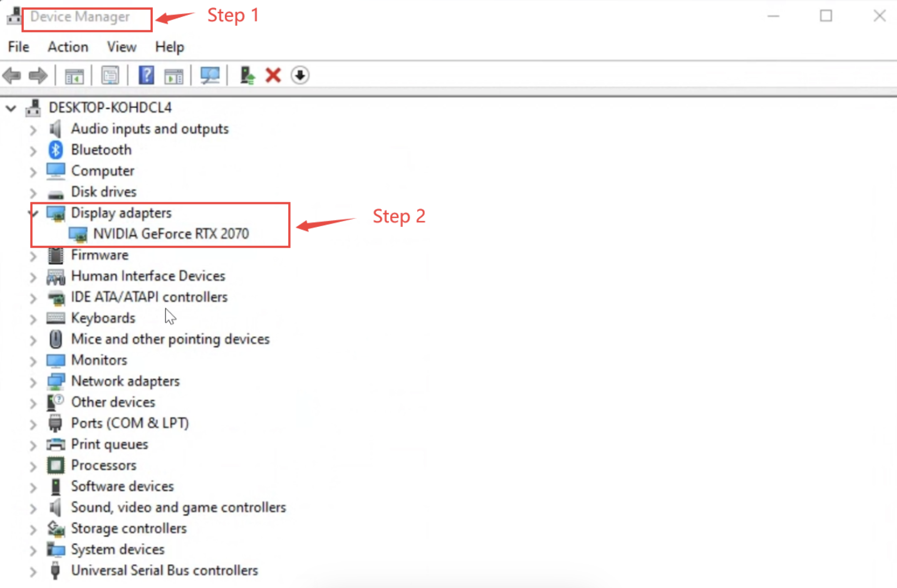Click the Ports (COM & LPT) icon
This screenshot has height=588, width=897.
pos(55,423)
